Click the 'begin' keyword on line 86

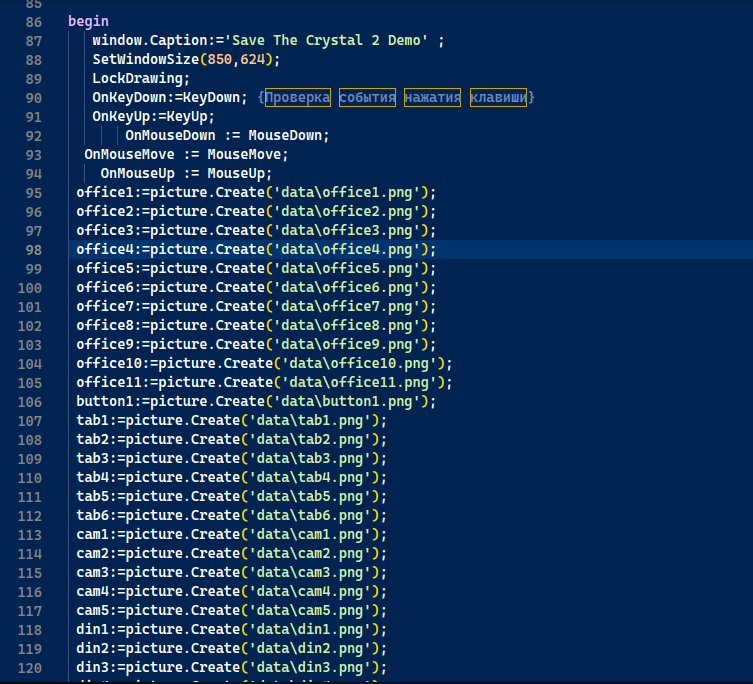88,21
